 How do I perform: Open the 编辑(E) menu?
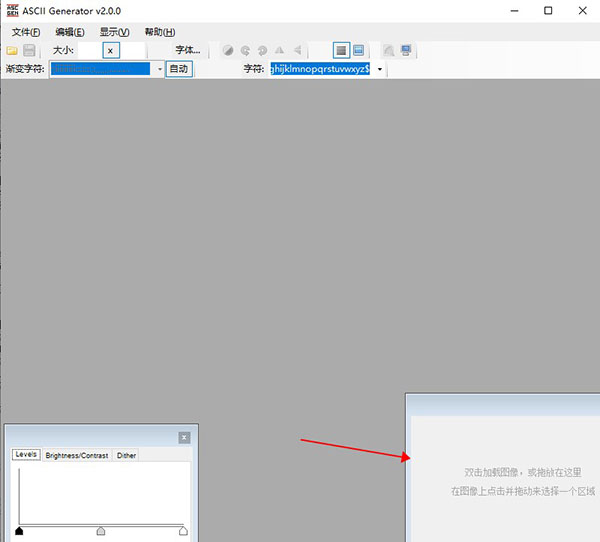70,32
